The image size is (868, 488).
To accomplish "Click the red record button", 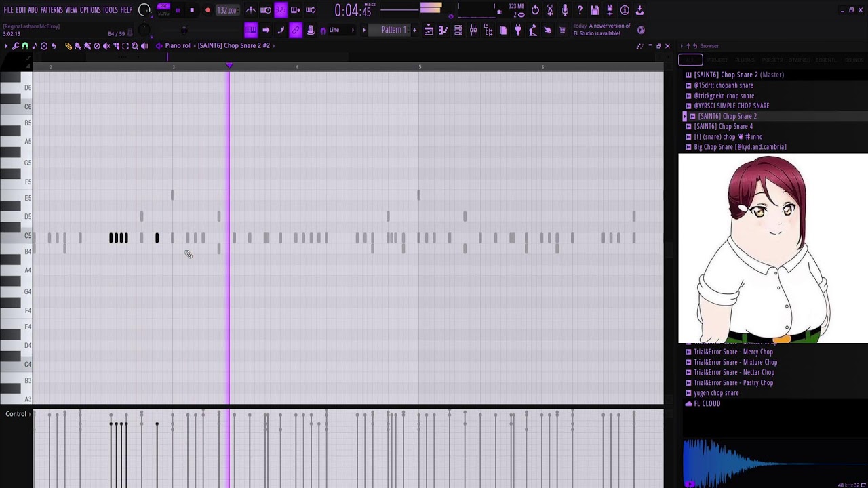I will [x=208, y=10].
